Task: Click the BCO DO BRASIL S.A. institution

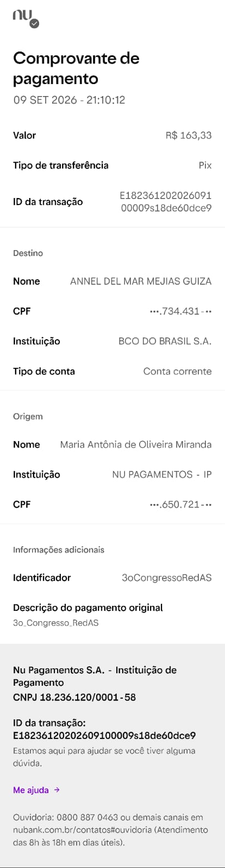Action: pos(165,341)
